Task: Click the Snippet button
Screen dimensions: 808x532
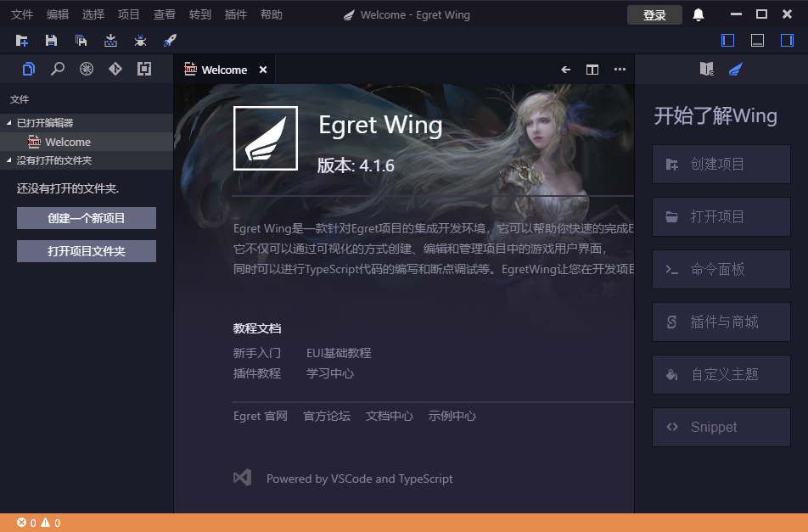Action: [x=721, y=427]
